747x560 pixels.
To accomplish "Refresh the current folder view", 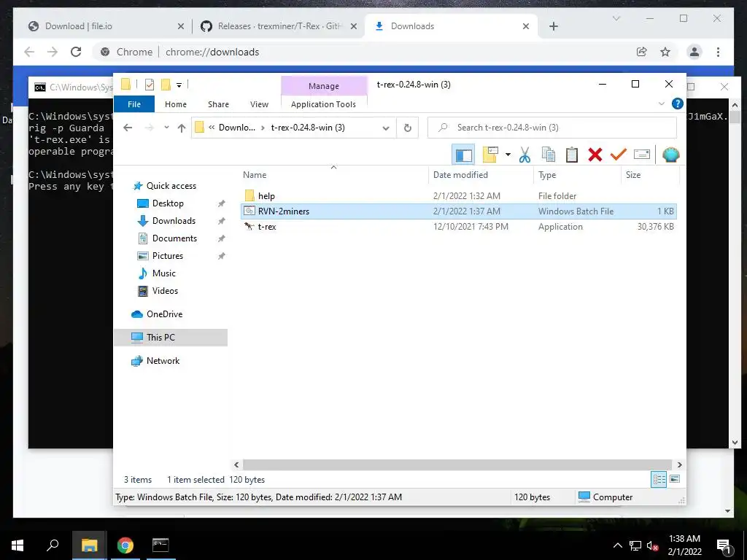I will point(407,128).
